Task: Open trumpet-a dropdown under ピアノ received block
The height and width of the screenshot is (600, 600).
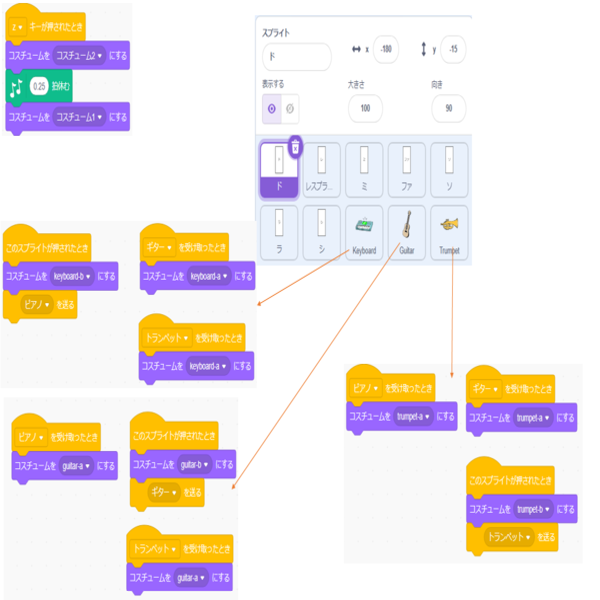Action: click(x=413, y=416)
